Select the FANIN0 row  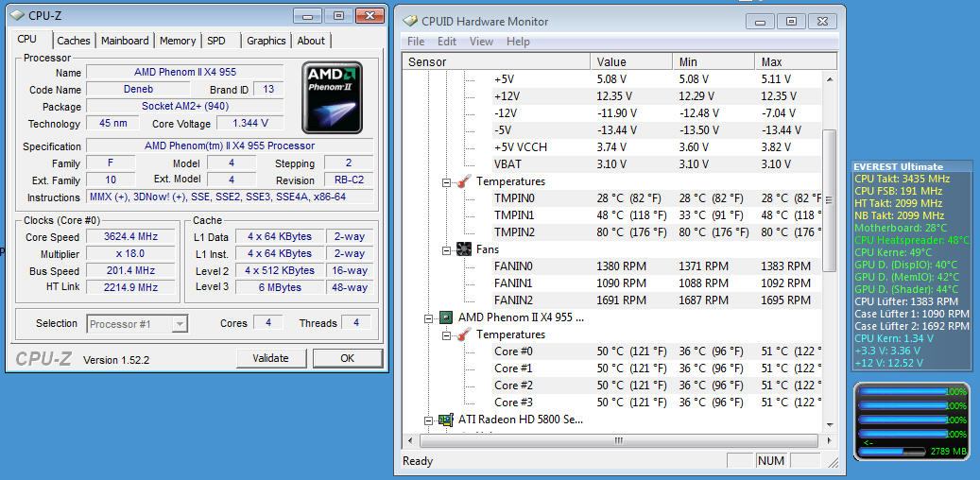[x=658, y=266]
